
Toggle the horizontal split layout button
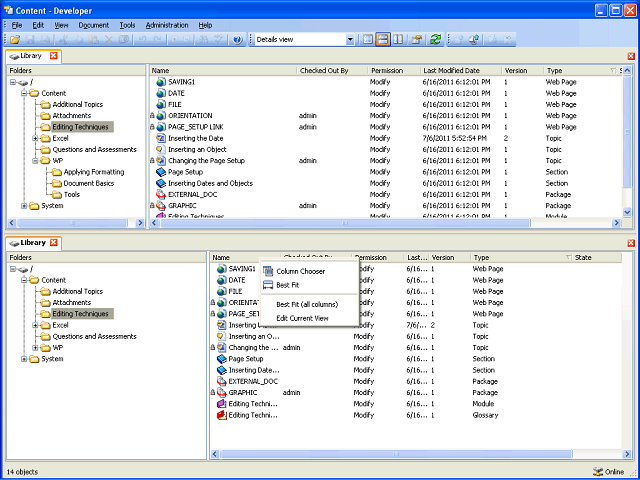coord(382,40)
